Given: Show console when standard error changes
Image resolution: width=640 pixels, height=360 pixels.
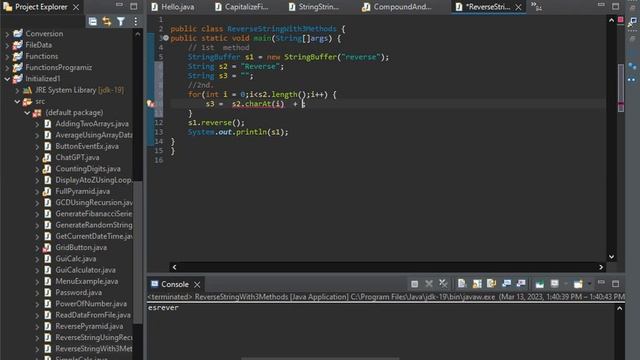Looking at the screenshot, I should [x=521, y=284].
